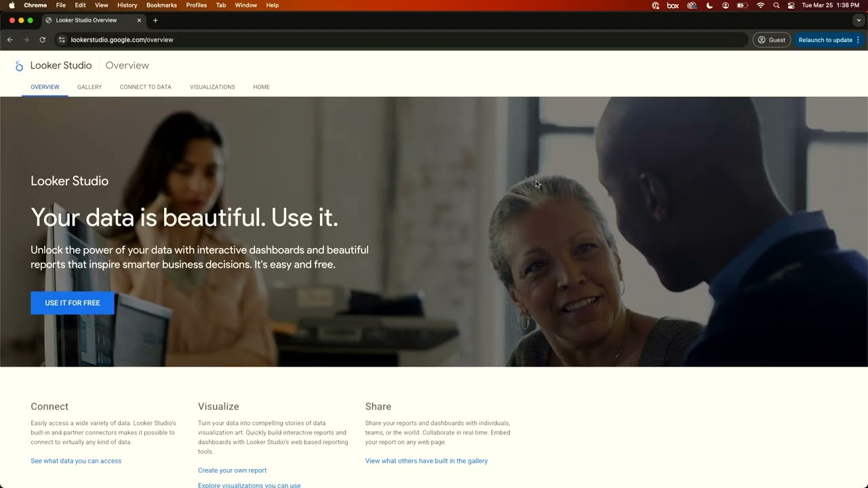Click the user account menu bar icon
The height and width of the screenshot is (488, 868).
[726, 5]
